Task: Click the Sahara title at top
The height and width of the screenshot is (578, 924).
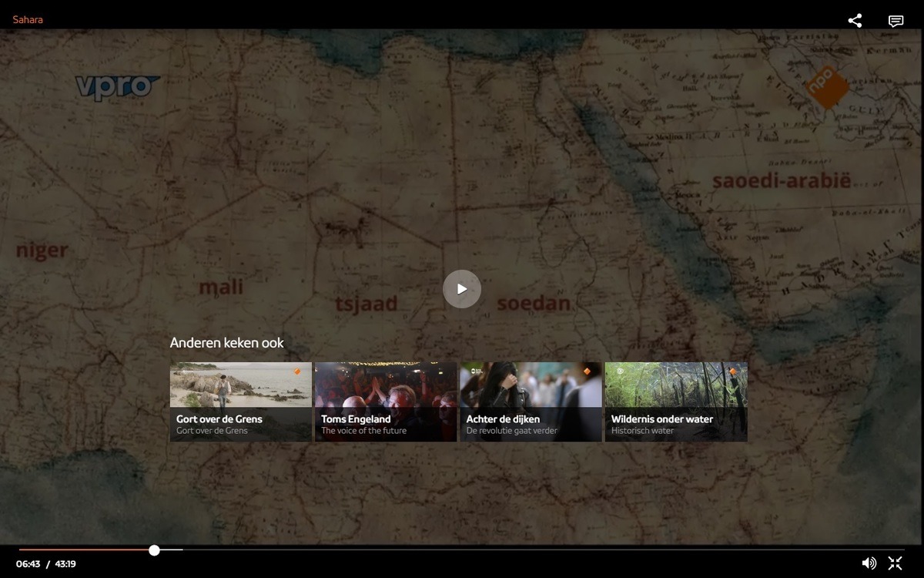Action: point(28,20)
